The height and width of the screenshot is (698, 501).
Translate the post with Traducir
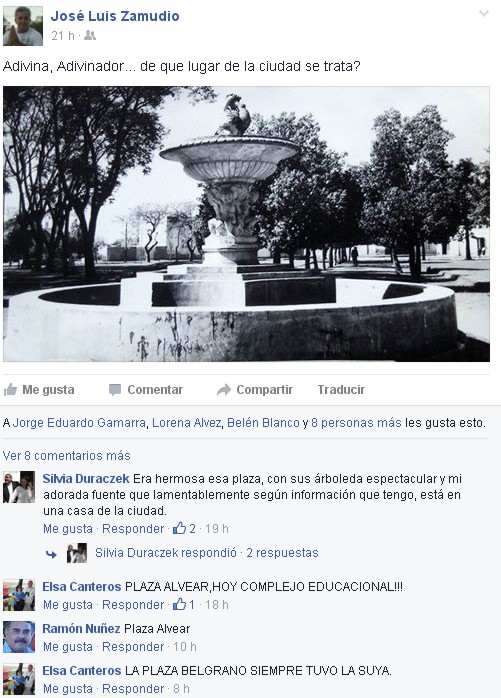[341, 390]
